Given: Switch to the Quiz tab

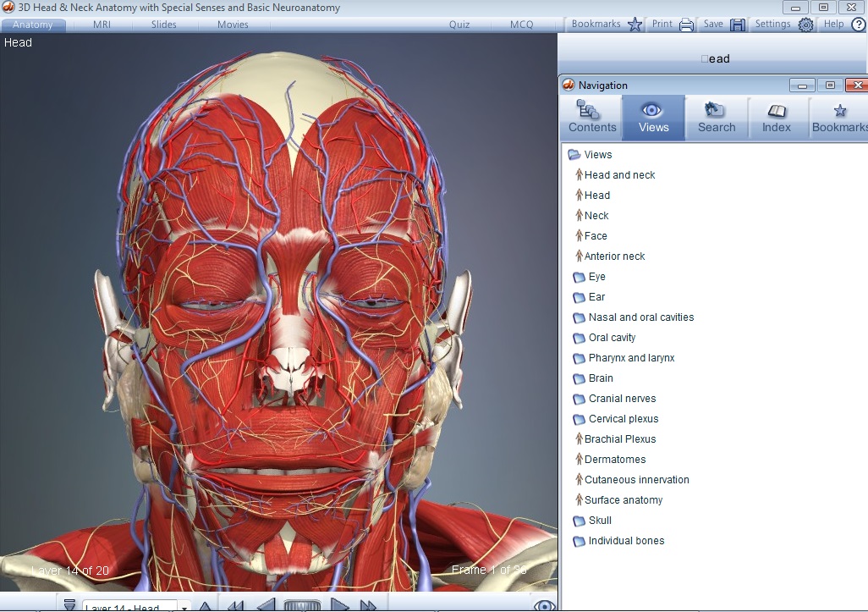Looking at the screenshot, I should coord(459,25).
